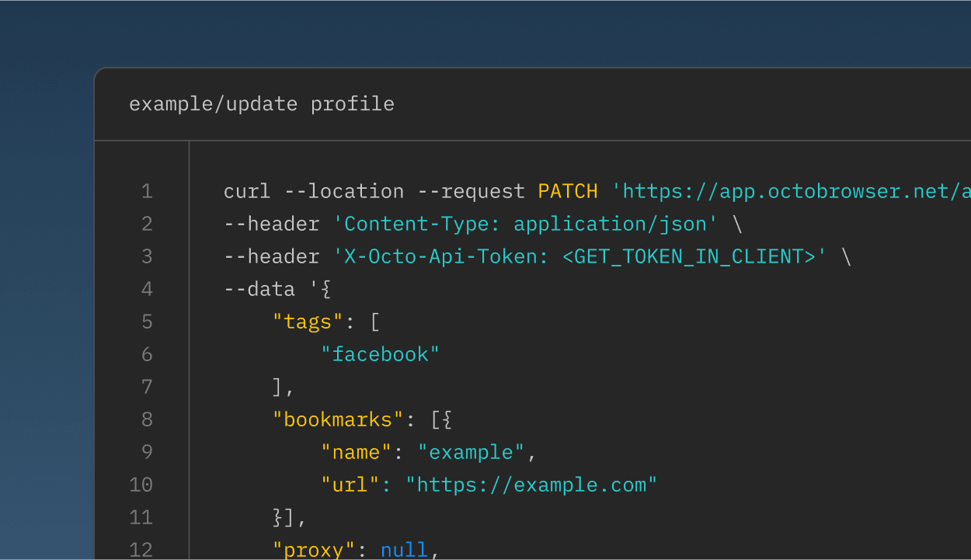The height and width of the screenshot is (560, 971).
Task: Place cursor on the --data flag
Action: tap(259, 289)
